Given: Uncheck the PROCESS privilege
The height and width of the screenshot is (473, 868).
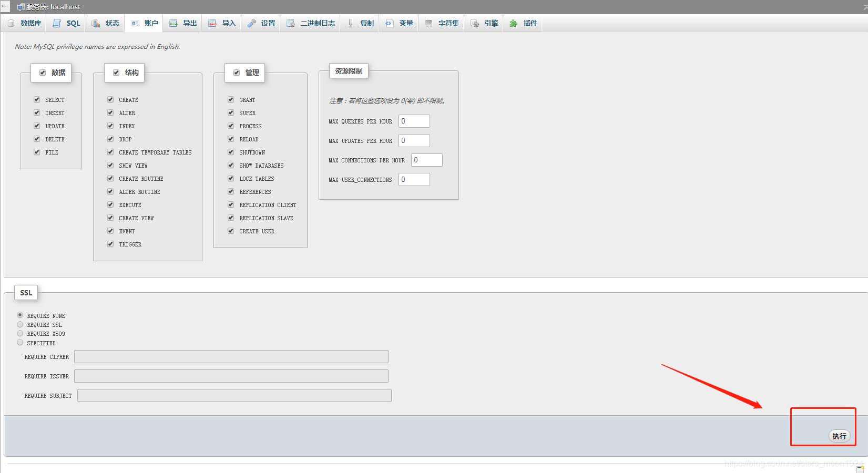Looking at the screenshot, I should click(x=231, y=126).
